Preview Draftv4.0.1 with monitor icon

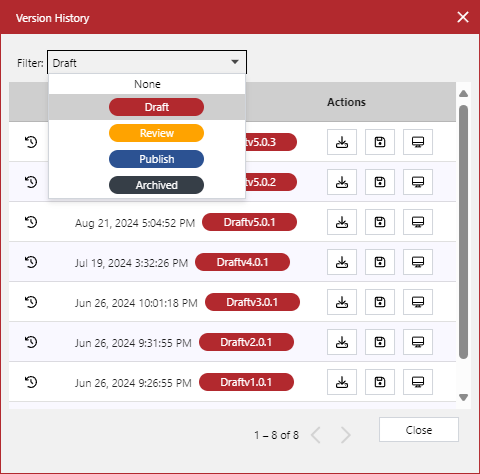coord(418,262)
